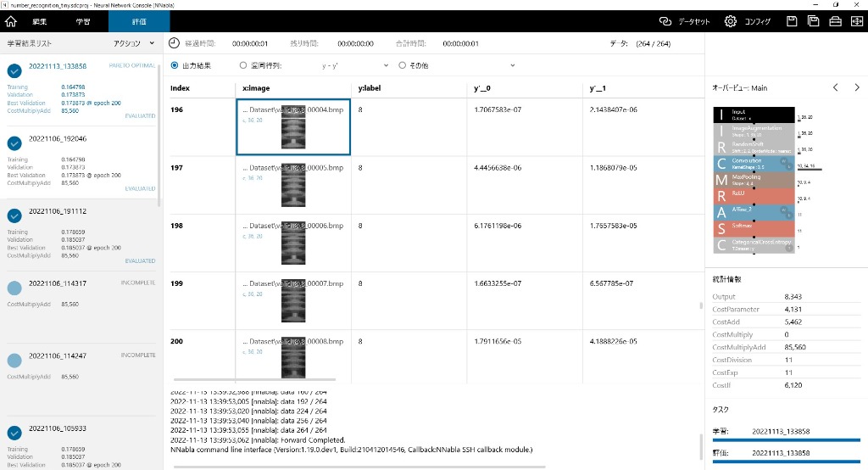Image resolution: width=868 pixels, height=470 pixels.
Task: Expand the その他 dropdown arrow
Action: tap(513, 65)
